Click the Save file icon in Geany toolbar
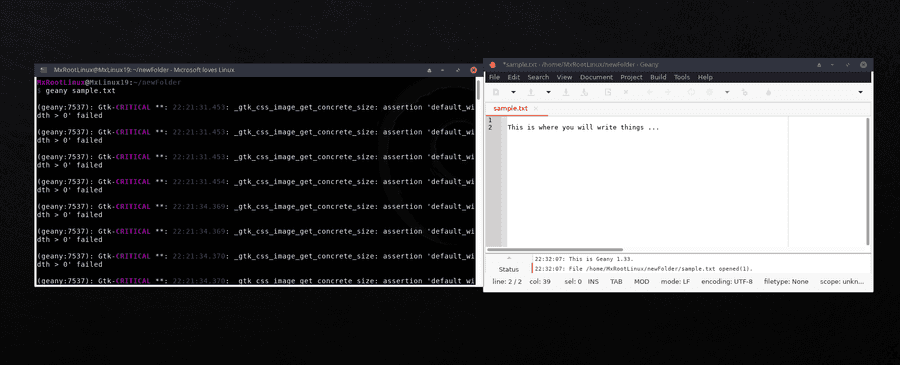 (x=566, y=92)
